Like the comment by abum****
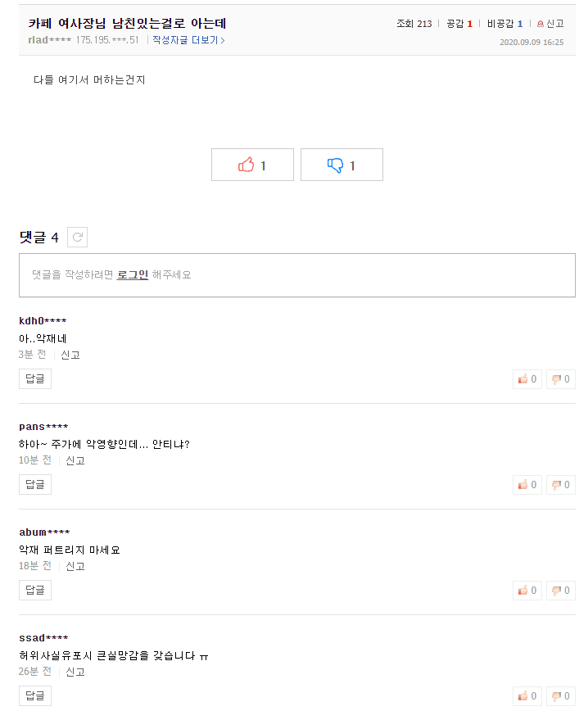The width and height of the screenshot is (588, 720). click(x=527, y=591)
